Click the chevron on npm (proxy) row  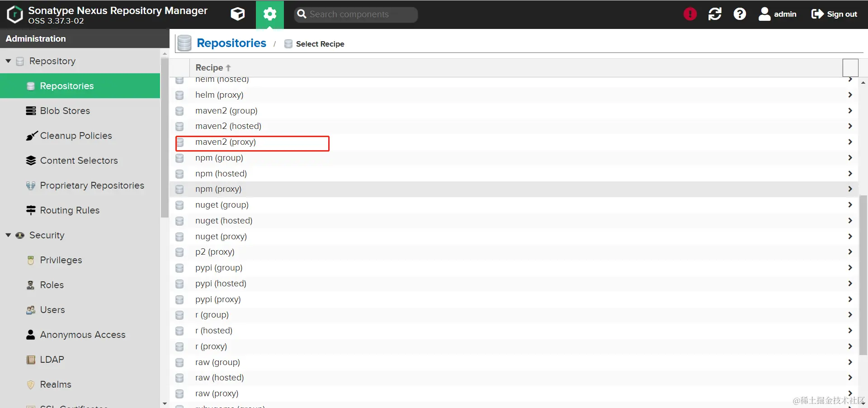point(850,189)
